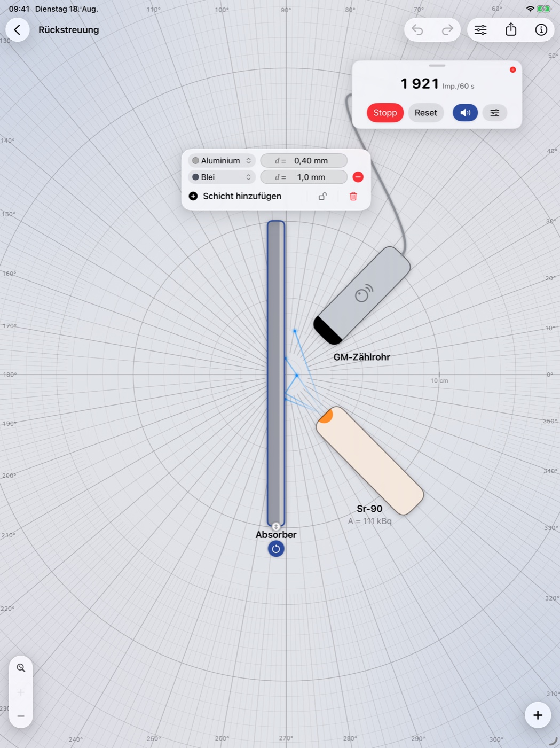Click the absorber resize handle at bottom

[276, 527]
